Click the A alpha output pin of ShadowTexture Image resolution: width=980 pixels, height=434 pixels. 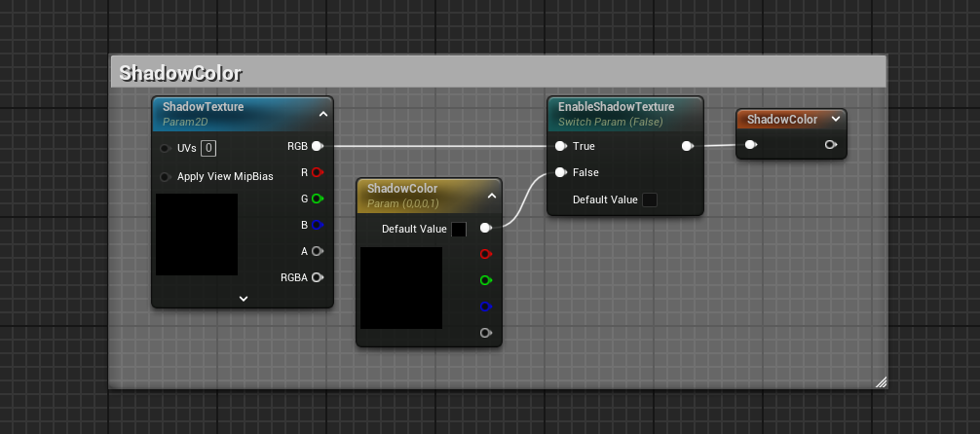(x=317, y=251)
